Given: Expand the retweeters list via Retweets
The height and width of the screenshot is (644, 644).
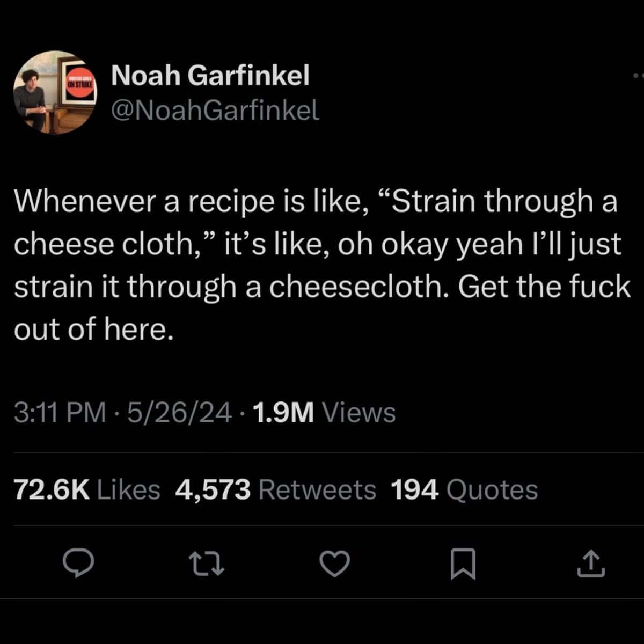Looking at the screenshot, I should tap(277, 489).
